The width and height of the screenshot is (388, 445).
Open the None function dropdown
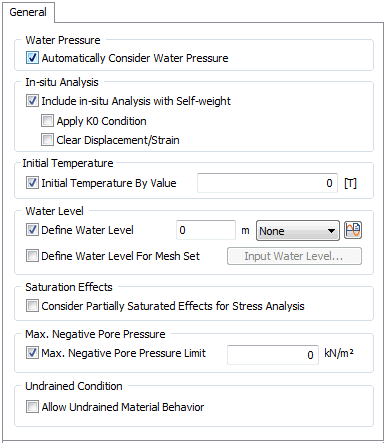click(x=298, y=231)
